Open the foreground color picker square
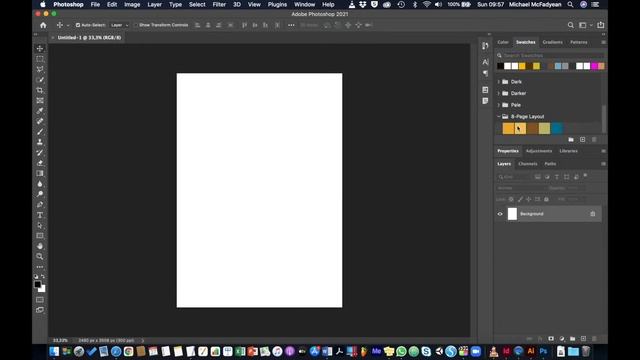 tap(38, 284)
